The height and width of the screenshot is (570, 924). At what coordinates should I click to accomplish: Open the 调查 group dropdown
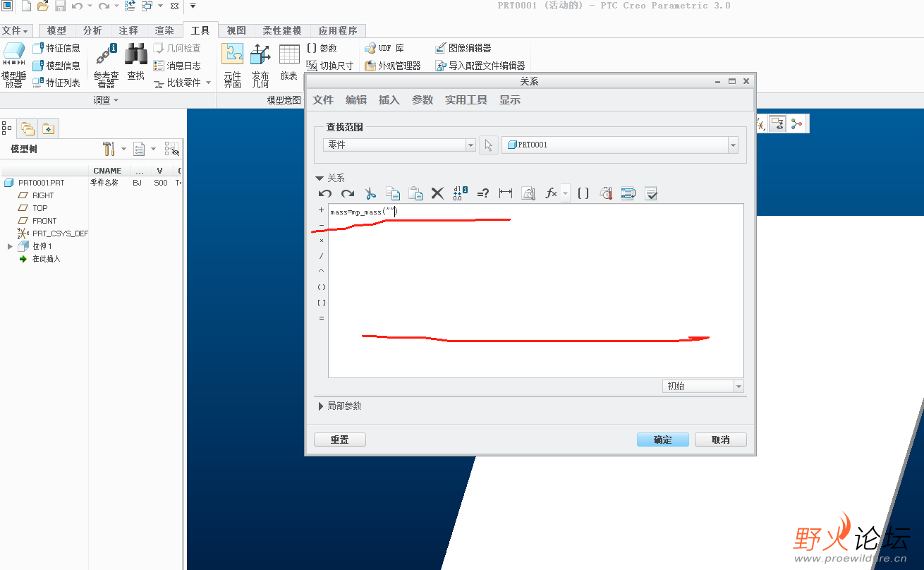click(107, 100)
